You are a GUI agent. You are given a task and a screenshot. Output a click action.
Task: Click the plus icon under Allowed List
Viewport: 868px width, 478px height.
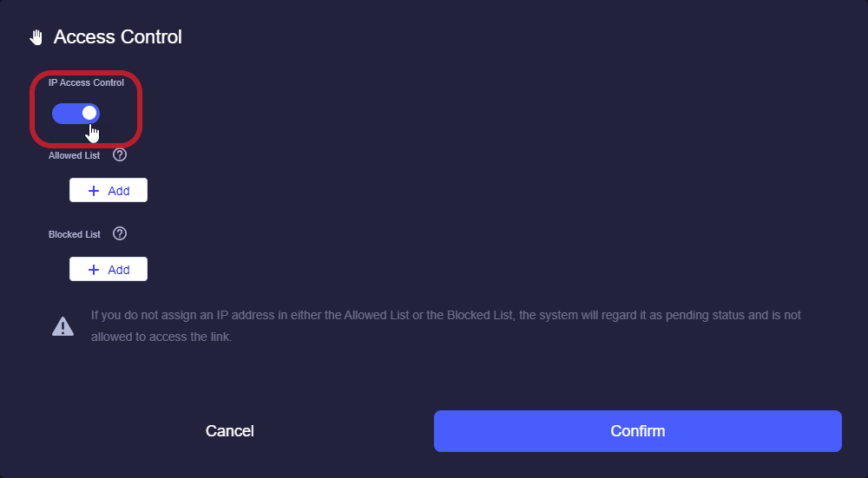tap(94, 191)
